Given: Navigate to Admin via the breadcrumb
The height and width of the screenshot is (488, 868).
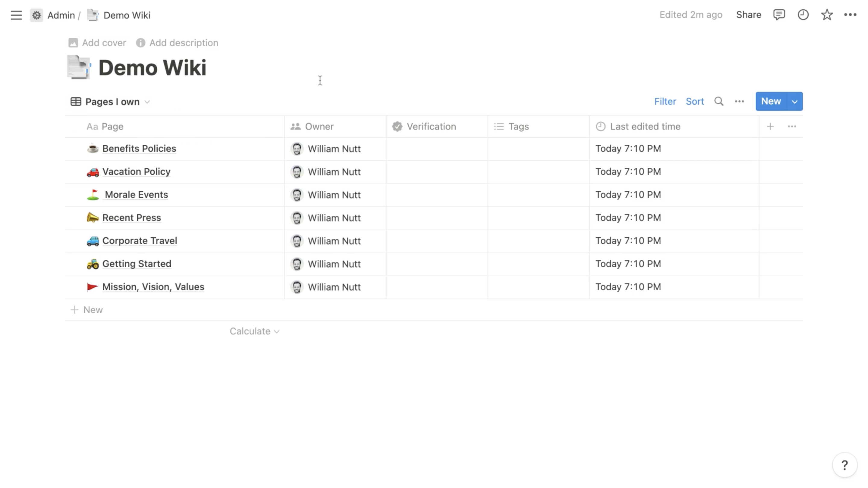Looking at the screenshot, I should (61, 15).
